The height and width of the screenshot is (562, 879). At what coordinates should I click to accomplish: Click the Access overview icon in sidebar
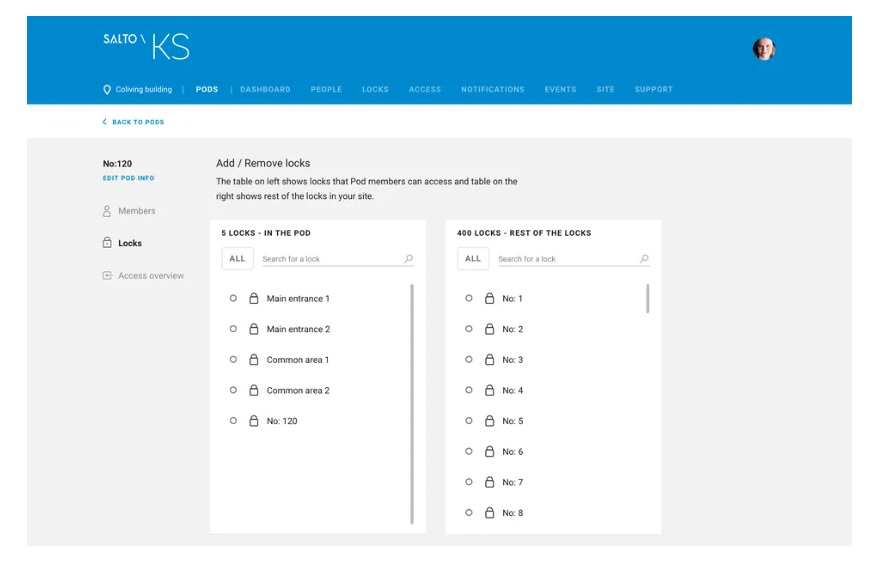pos(107,276)
